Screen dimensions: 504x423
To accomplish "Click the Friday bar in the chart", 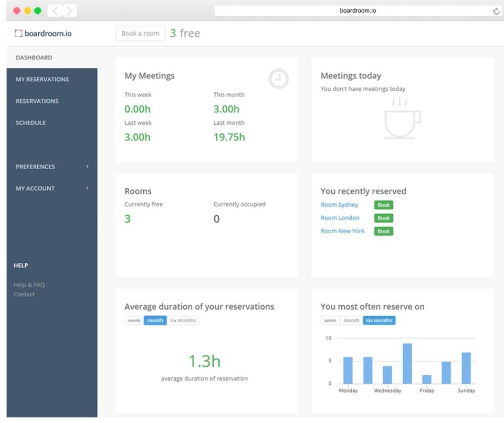I will (427, 379).
